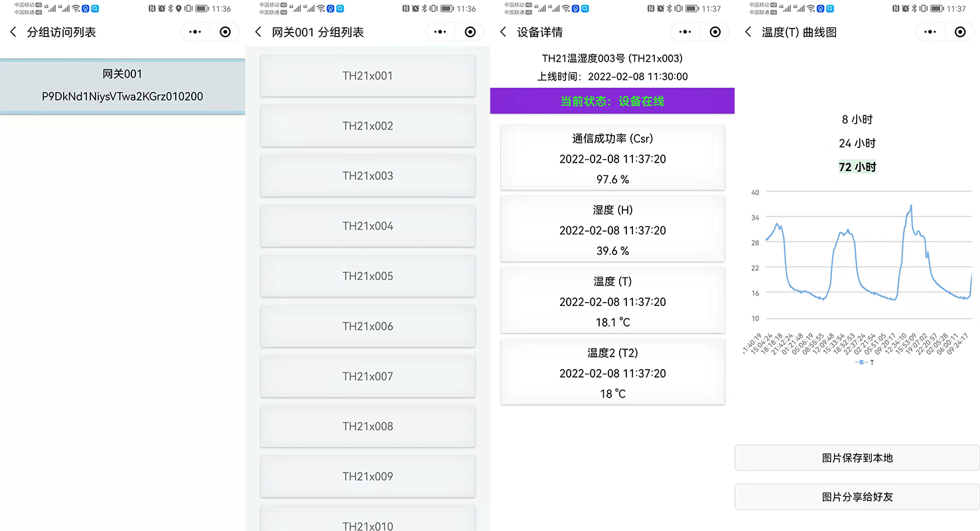Image resolution: width=980 pixels, height=531 pixels.
Task: Tap the 图片分享给好友 button
Action: 857,496
